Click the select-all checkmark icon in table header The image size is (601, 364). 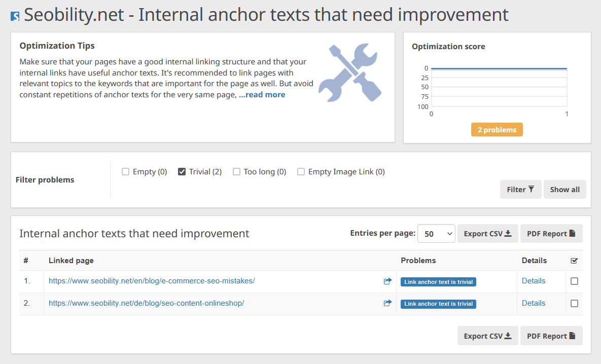[574, 261]
